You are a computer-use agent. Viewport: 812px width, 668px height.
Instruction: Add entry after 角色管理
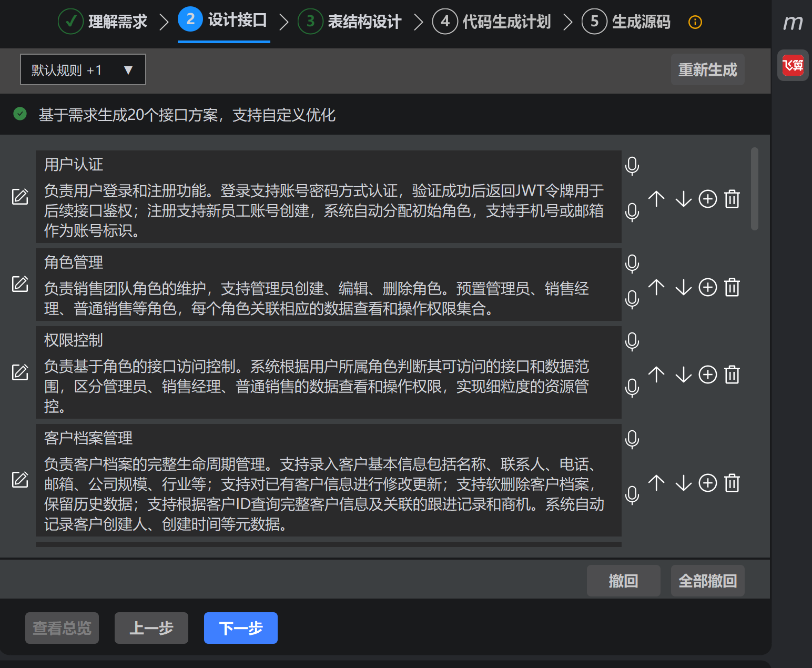tap(708, 287)
